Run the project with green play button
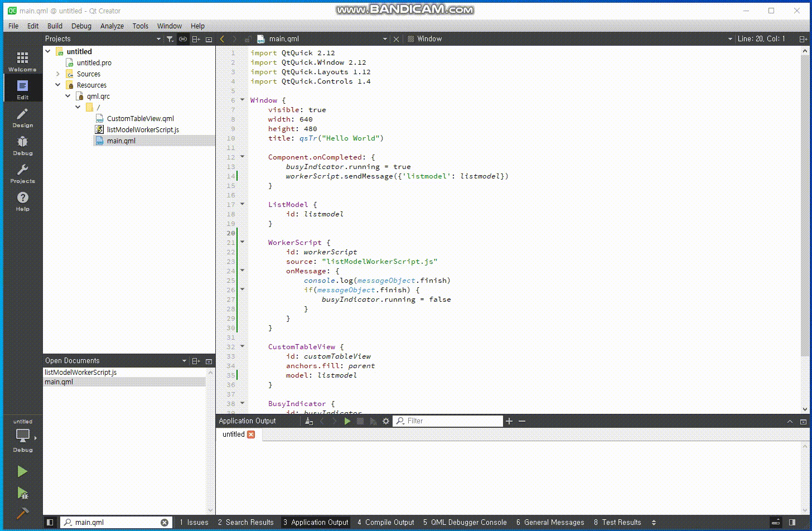812x531 pixels. (x=22, y=471)
